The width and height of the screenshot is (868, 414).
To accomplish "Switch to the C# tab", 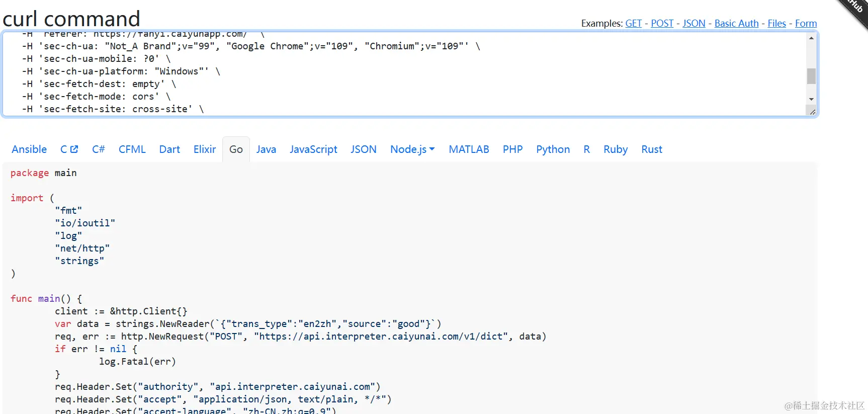I will point(99,149).
